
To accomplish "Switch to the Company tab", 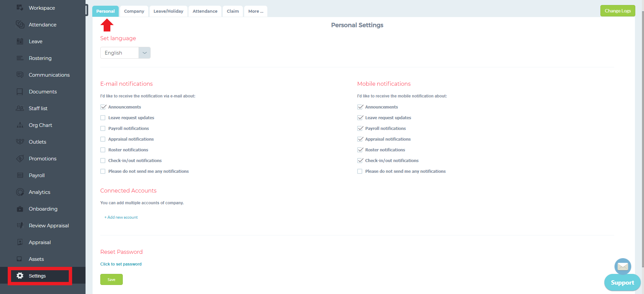I will 134,11.
